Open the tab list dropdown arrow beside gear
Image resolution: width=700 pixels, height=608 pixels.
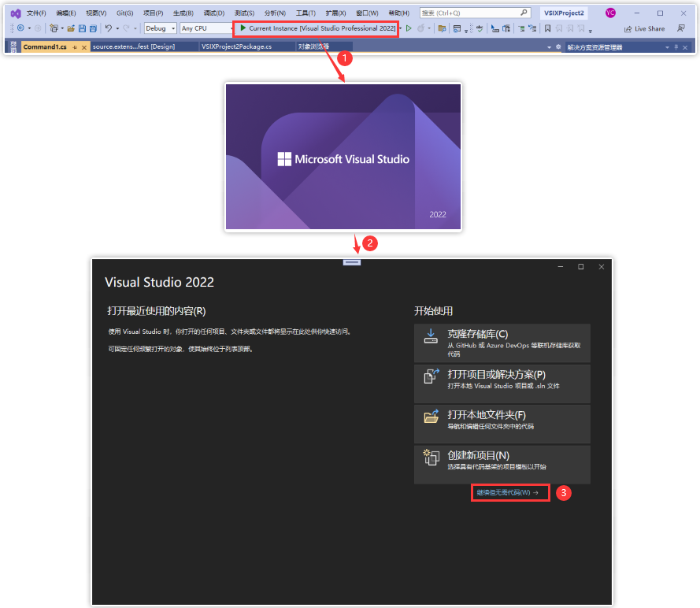click(x=549, y=47)
